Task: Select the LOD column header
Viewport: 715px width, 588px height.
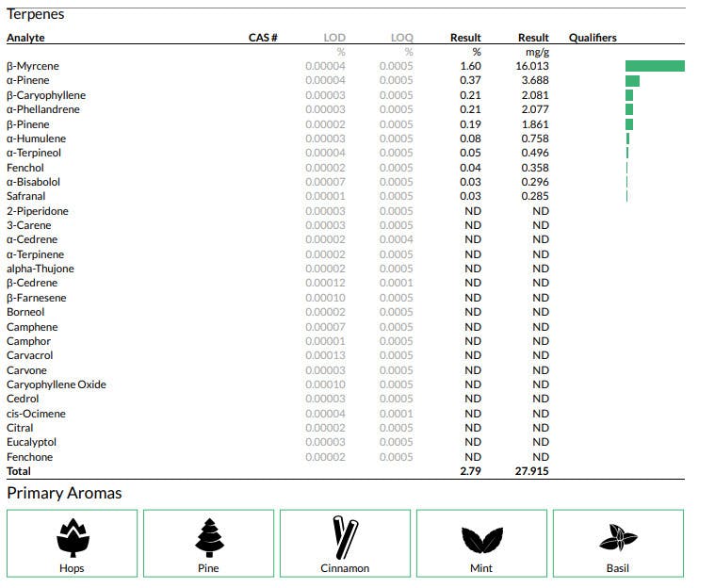Action: (x=334, y=38)
